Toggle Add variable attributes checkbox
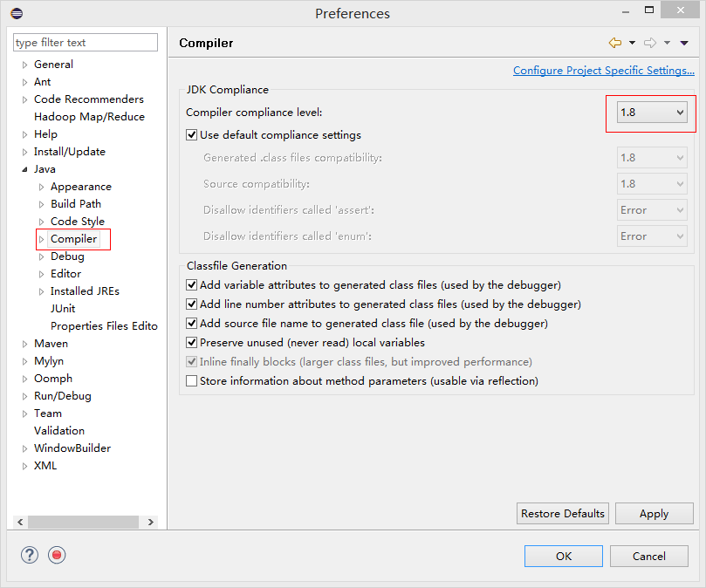This screenshot has height=588, width=706. (x=191, y=285)
